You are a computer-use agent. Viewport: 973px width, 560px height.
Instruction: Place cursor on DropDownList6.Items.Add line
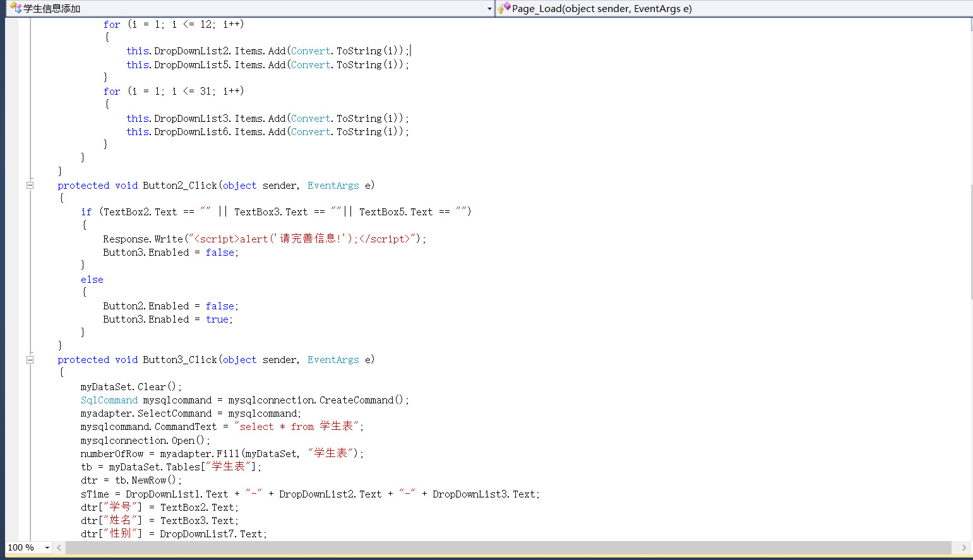pyautogui.click(x=268, y=131)
